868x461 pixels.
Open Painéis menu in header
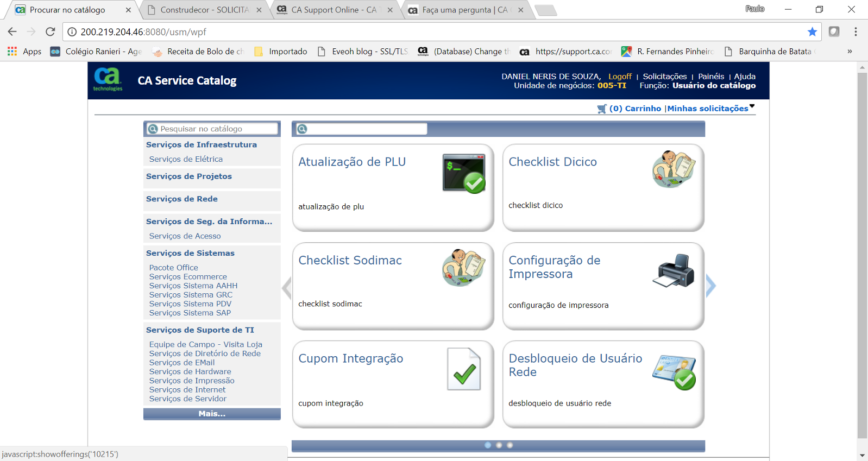click(x=711, y=77)
